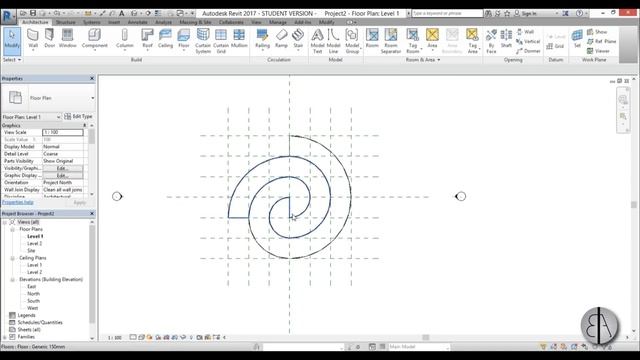Open the Revit application menu button
Screen dimensions: 640x360
7,17
